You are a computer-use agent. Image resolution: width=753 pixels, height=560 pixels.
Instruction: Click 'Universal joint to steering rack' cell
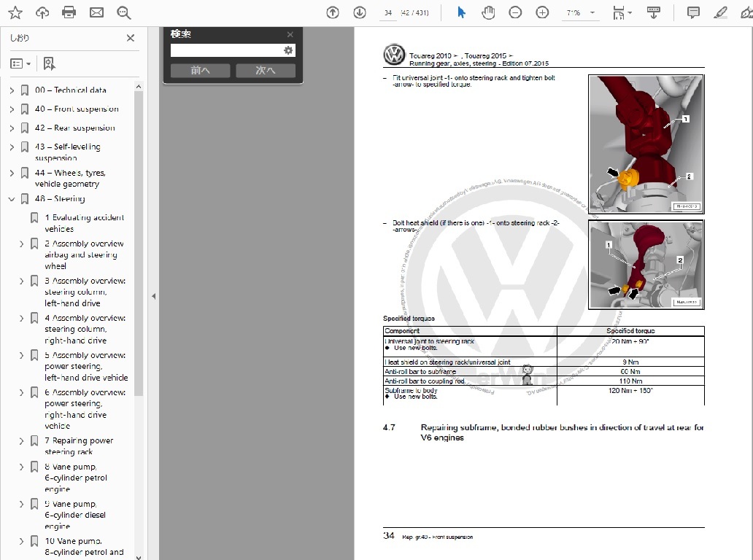470,346
